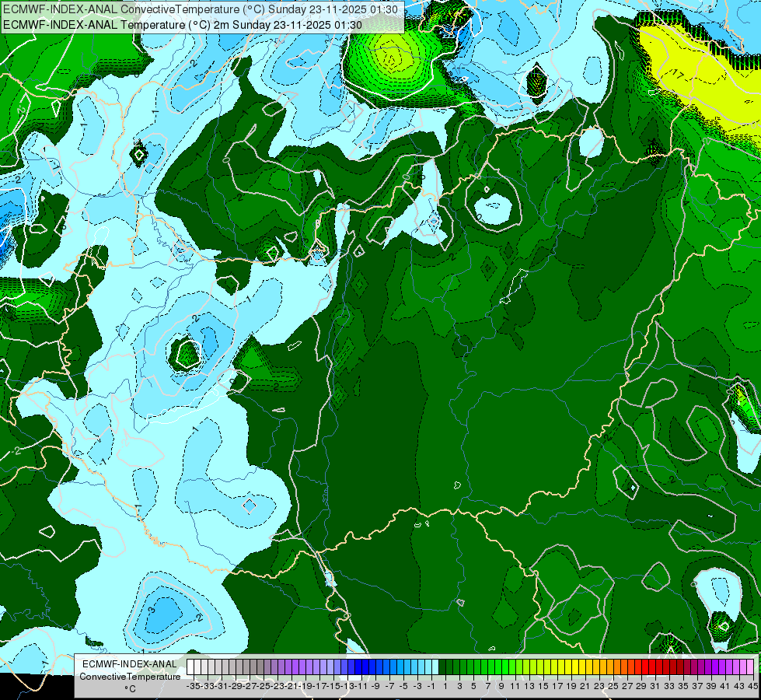Click the Temperature 2m title line at top
The width and height of the screenshot is (761, 700).
tap(183, 25)
